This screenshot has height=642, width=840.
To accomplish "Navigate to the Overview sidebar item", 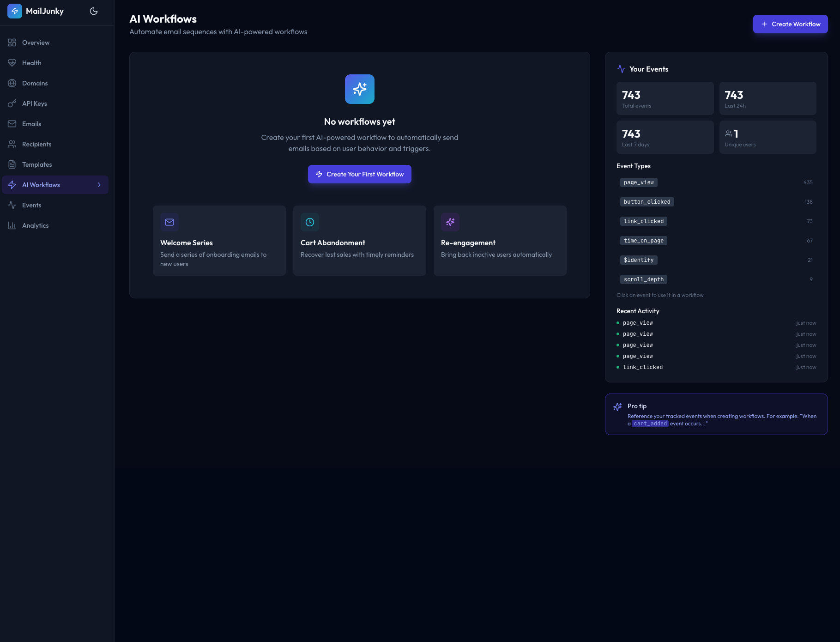I will click(x=36, y=42).
